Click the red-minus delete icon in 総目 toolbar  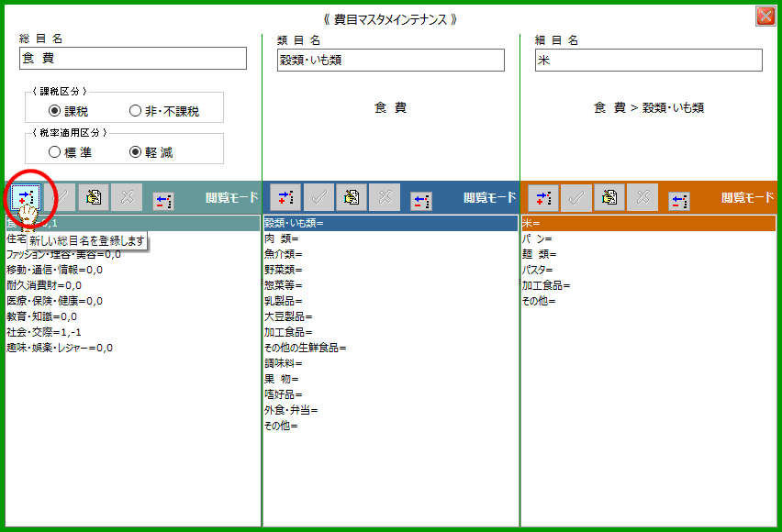[163, 201]
